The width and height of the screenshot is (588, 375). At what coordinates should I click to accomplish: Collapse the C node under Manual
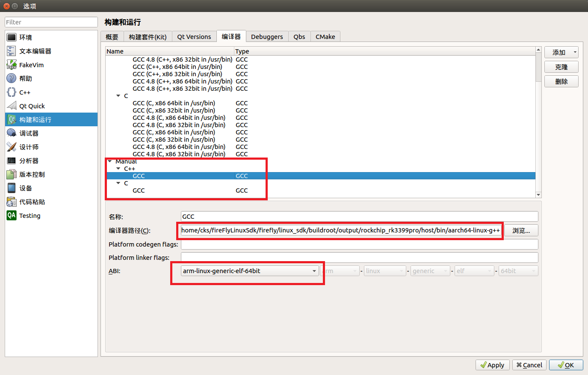118,183
